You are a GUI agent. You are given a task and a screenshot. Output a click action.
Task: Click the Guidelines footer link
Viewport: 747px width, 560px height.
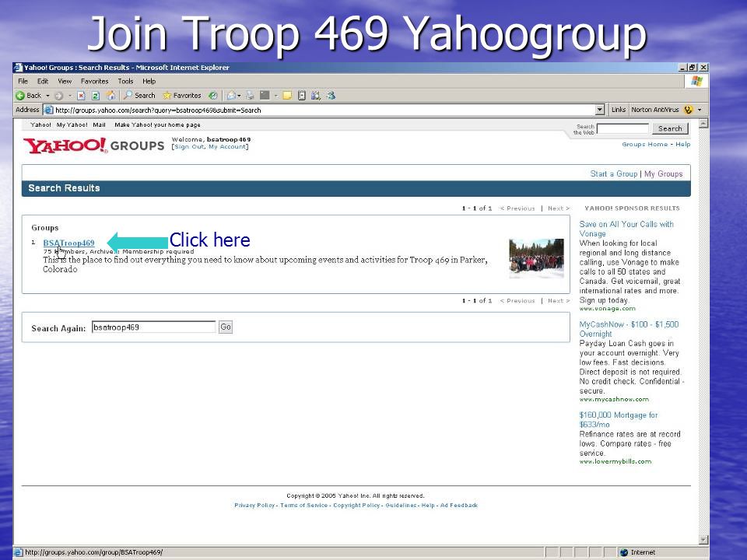[401, 506]
